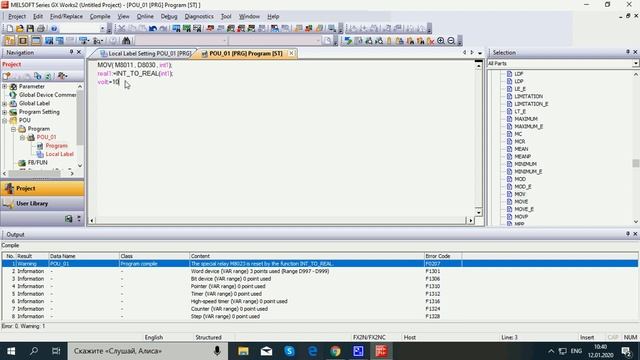Open the Online menu
Image resolution: width=640 pixels, height=360 pixels.
coord(145,16)
